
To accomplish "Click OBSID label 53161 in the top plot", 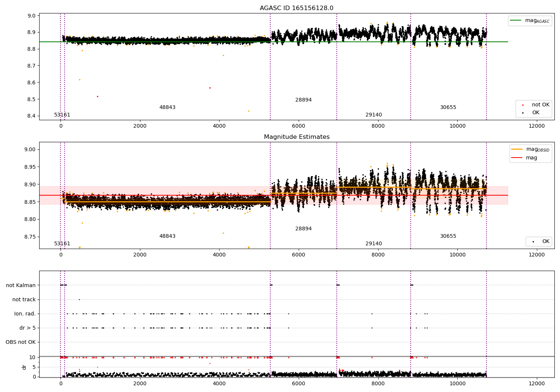I will (x=62, y=115).
